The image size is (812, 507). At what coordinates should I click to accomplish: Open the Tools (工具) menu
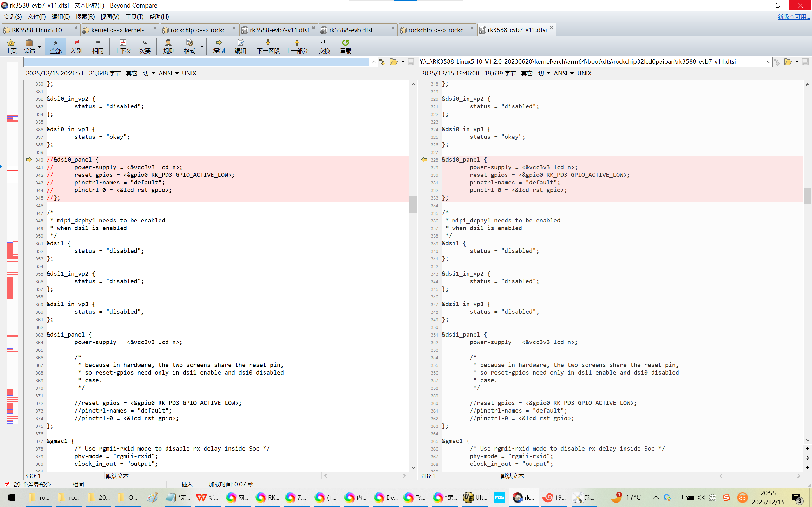click(134, 16)
